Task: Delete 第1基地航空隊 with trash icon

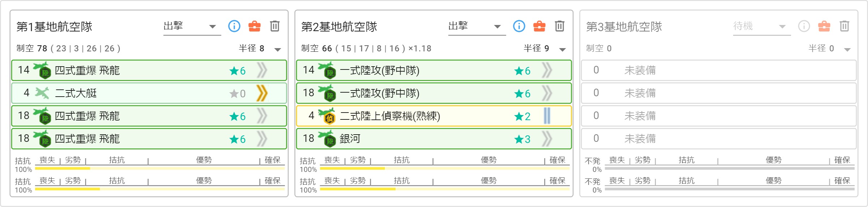Action: [275, 26]
